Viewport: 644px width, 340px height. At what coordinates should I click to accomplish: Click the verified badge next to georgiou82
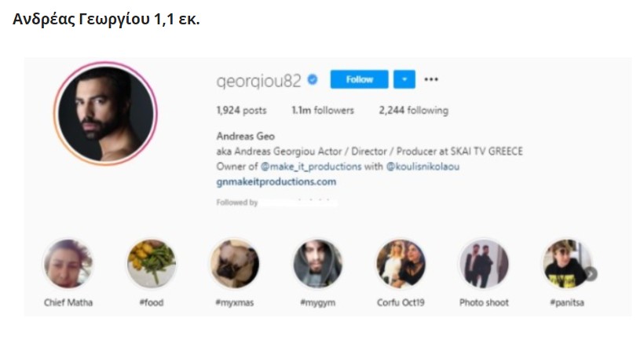coord(313,80)
